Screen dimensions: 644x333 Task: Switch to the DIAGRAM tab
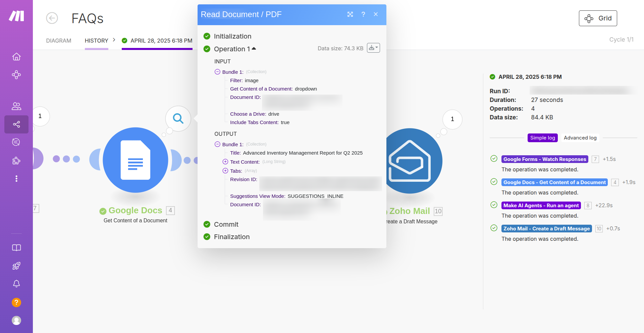coord(59,41)
